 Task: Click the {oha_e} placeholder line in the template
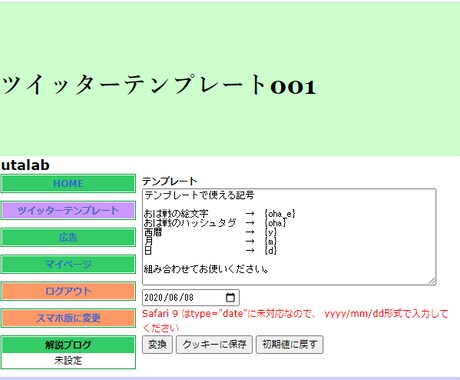point(219,214)
